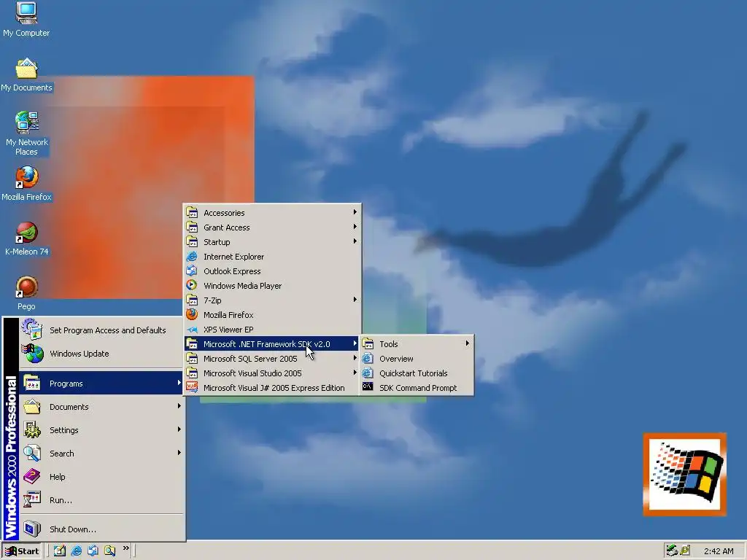Click the Mozilla Firefox icon in Programs menu

[x=192, y=314]
